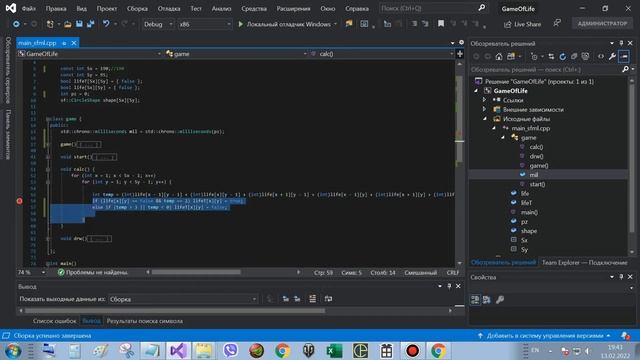Click the bookmark icon in toolbar
This screenshot has height=360, width=640.
[x=441, y=24]
